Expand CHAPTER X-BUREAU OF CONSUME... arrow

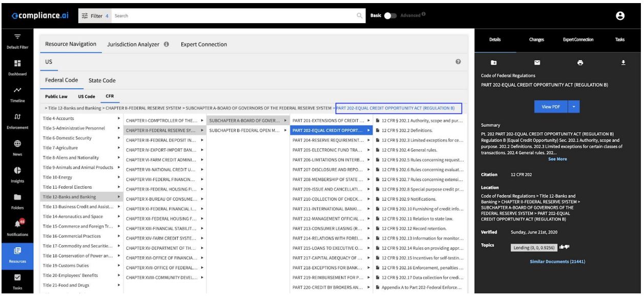point(202,199)
